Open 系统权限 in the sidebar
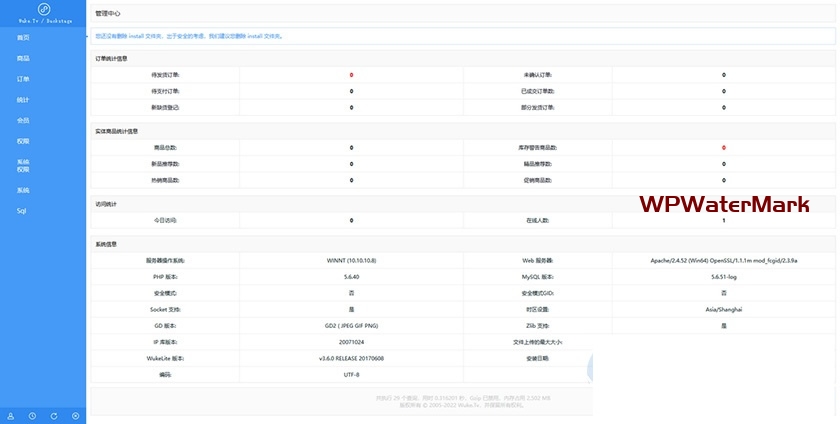The width and height of the screenshot is (840, 424). pos(23,165)
